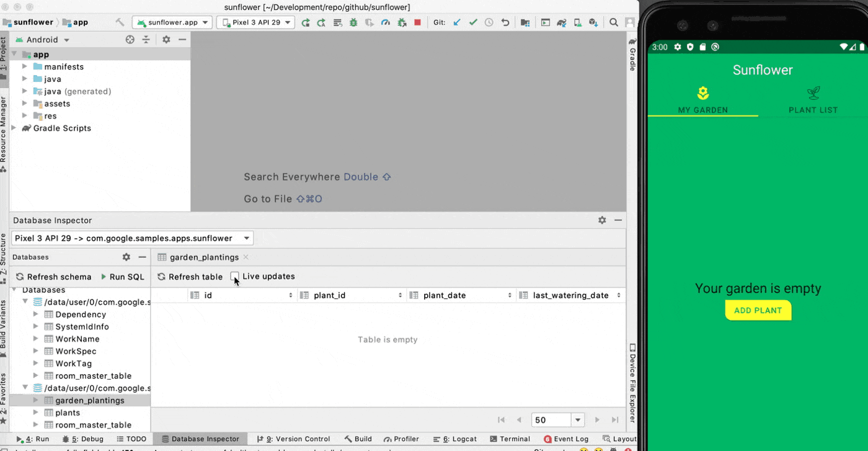The width and height of the screenshot is (868, 451).
Task: Switch to the Logcat tool window tab
Action: [459, 439]
